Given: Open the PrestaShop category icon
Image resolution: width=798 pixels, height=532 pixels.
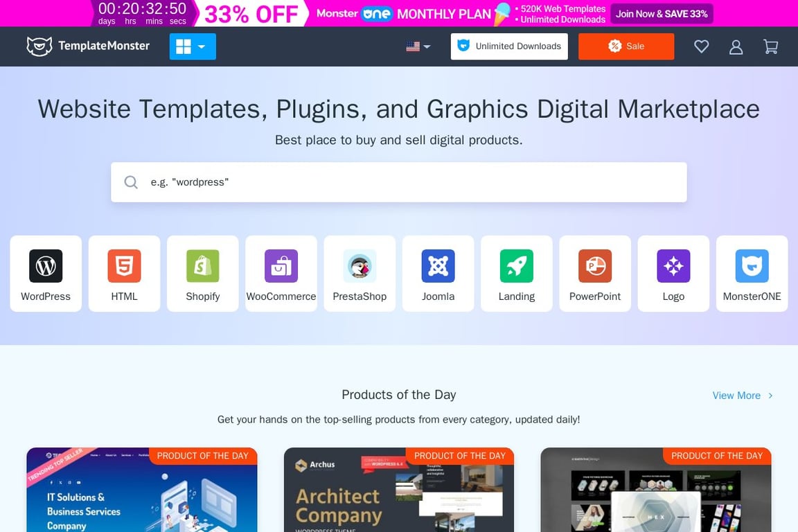Looking at the screenshot, I should 360,265.
